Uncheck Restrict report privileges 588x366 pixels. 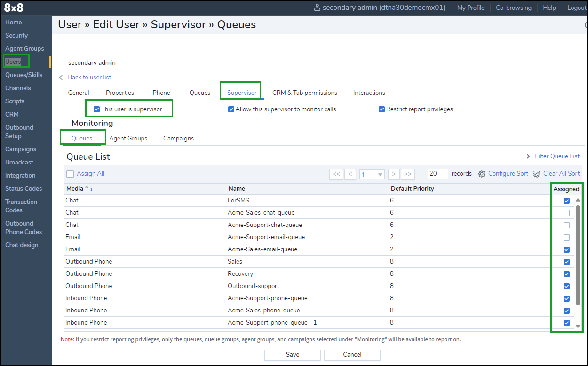click(382, 109)
